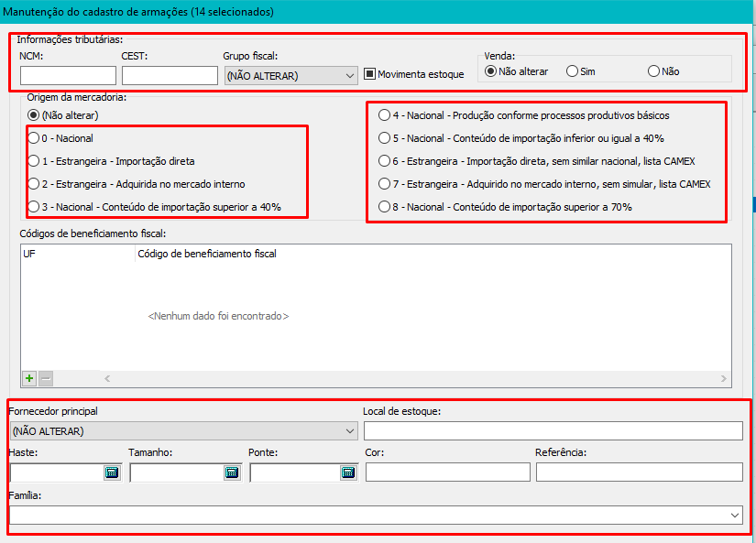Select Venda option Sim
Viewport: 756px width, 543px height.
573,71
